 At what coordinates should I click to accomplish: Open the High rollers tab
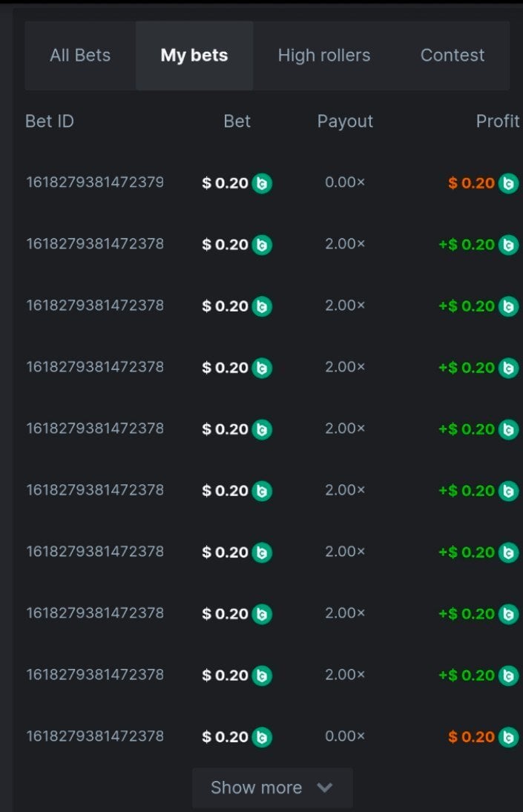pyautogui.click(x=324, y=56)
